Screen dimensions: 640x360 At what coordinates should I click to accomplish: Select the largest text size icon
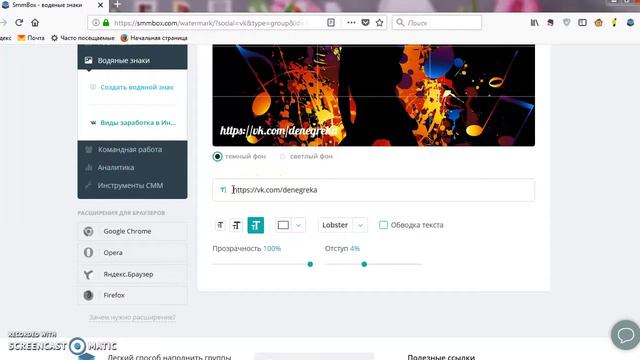coord(256,225)
